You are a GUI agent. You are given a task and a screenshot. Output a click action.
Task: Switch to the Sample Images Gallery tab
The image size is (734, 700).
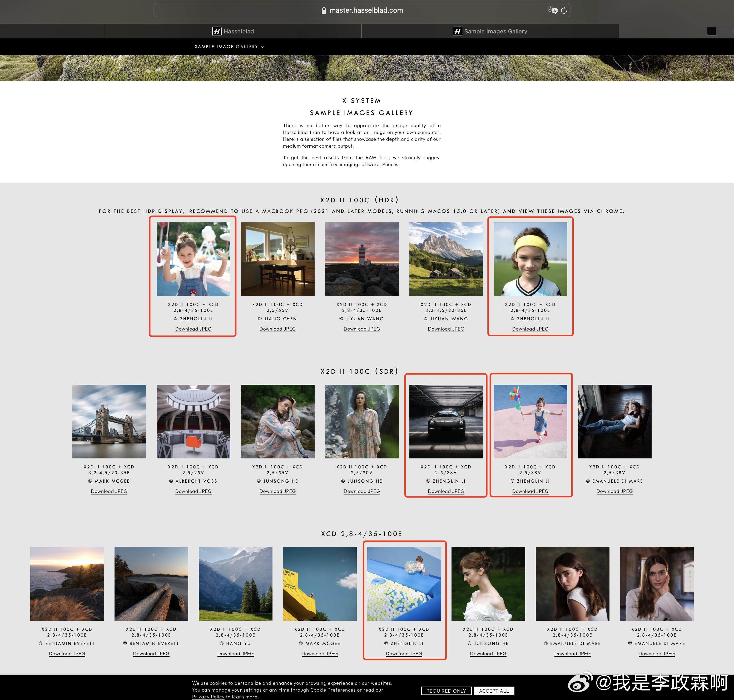(490, 31)
